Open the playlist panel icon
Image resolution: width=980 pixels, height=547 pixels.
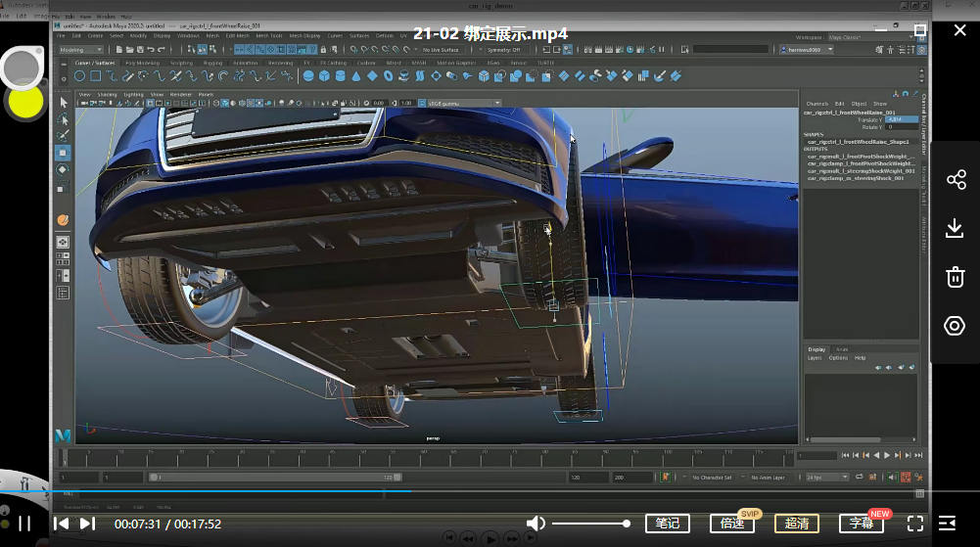(947, 524)
